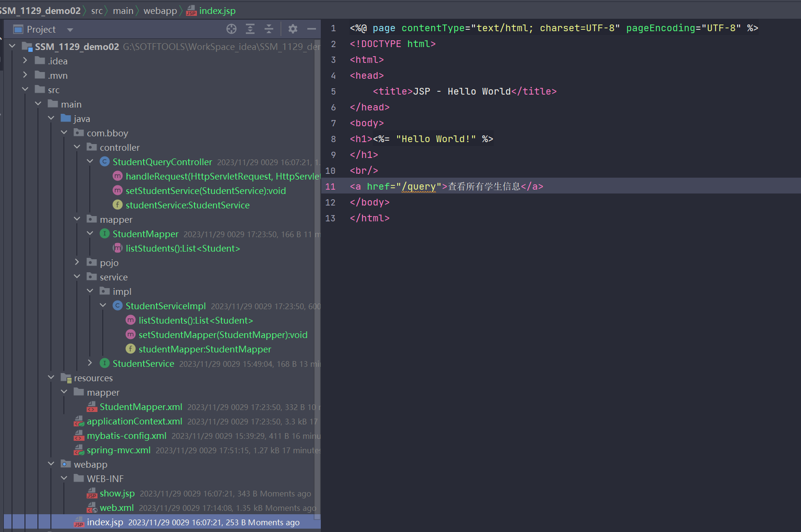Collapse the WEB-INF folder chevron

(64, 478)
